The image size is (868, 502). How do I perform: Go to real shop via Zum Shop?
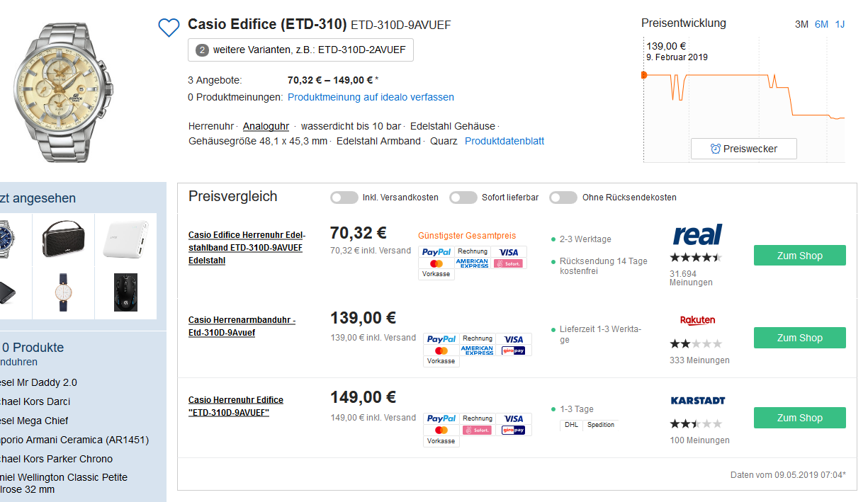799,256
